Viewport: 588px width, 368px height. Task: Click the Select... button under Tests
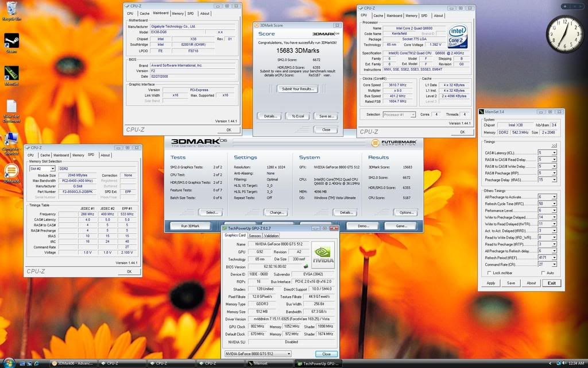click(x=211, y=213)
